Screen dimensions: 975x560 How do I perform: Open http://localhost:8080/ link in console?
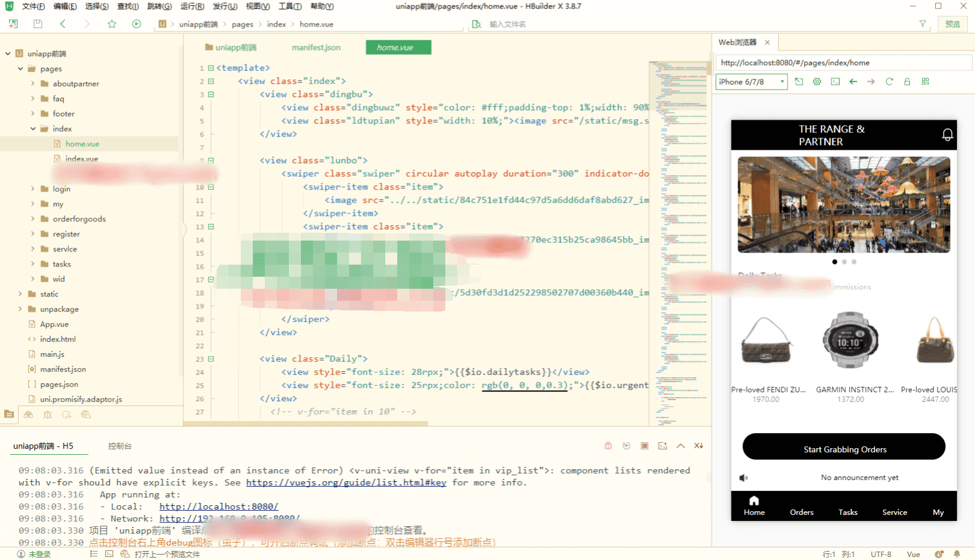point(218,506)
